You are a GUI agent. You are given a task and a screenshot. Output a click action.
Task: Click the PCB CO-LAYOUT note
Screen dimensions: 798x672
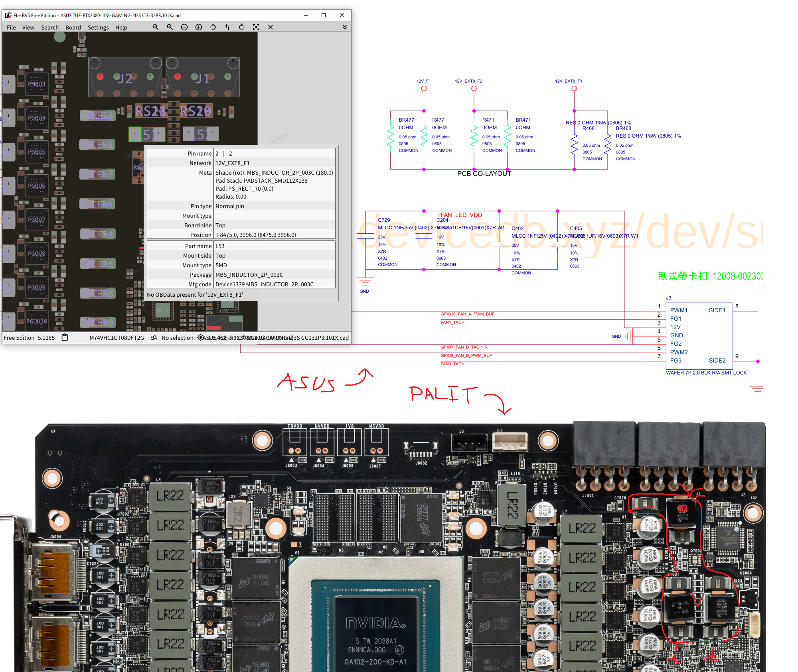point(484,173)
